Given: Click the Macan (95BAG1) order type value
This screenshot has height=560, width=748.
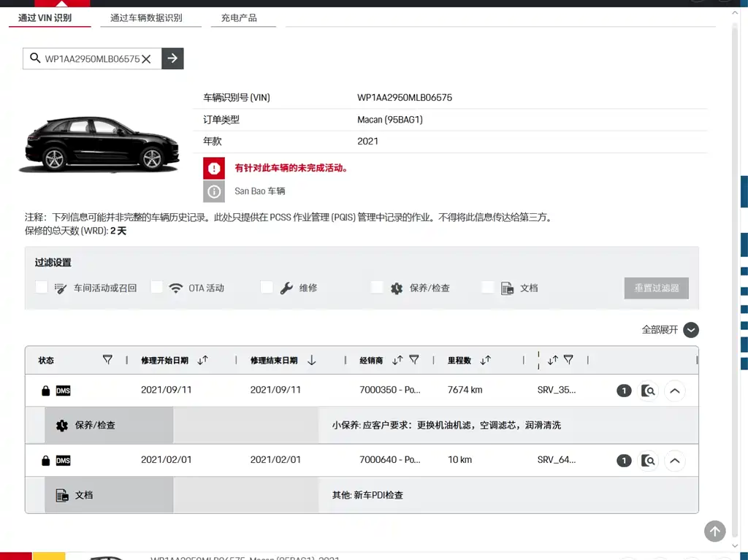Looking at the screenshot, I should tap(390, 119).
